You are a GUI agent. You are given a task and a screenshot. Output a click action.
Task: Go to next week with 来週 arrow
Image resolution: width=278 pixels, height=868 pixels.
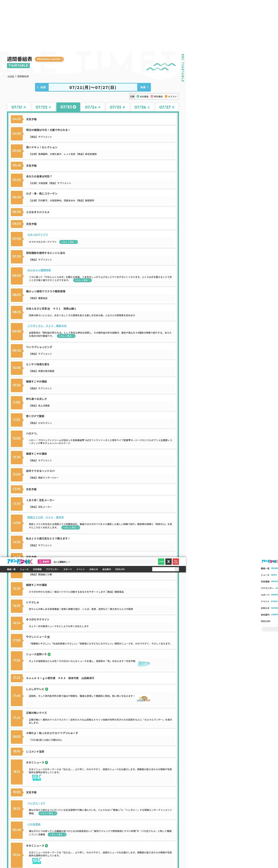[144, 87]
